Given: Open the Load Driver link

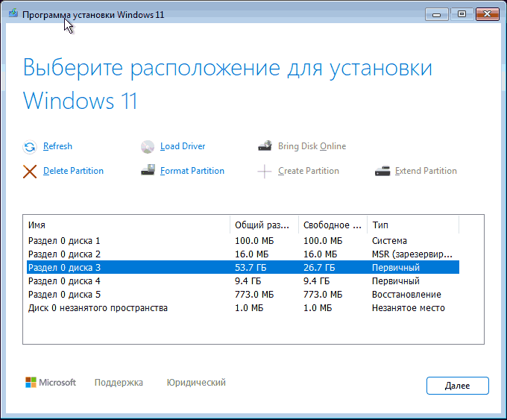Looking at the screenshot, I should coord(183,146).
